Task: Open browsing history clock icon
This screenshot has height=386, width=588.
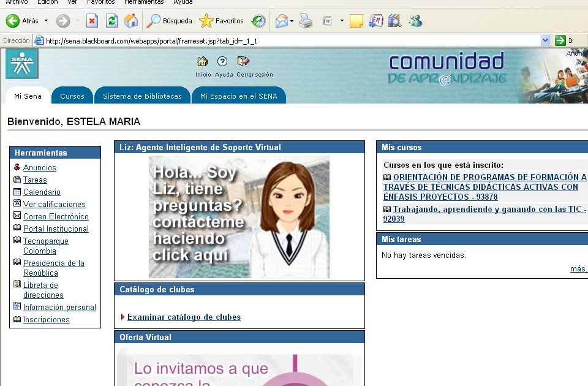Action: [258, 21]
